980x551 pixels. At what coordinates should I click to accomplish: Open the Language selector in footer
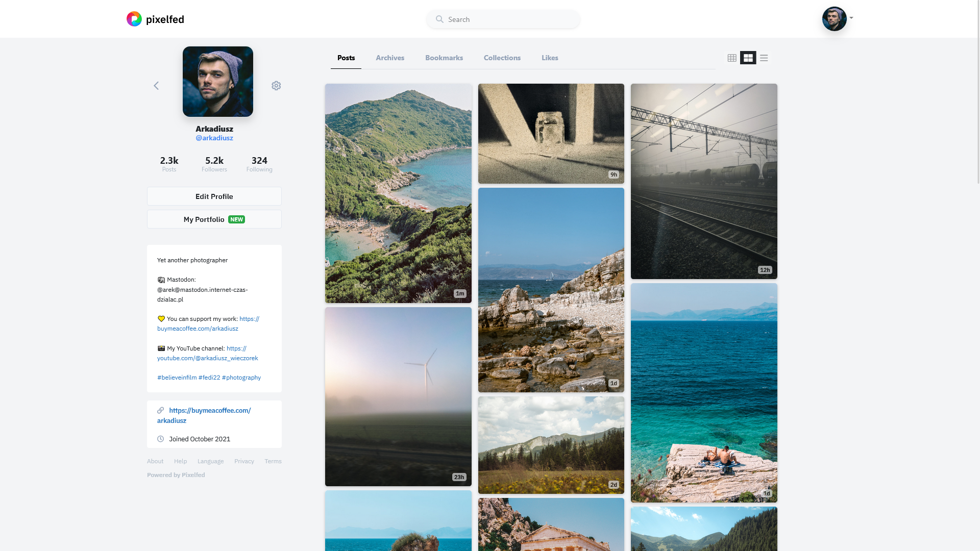pos(210,461)
